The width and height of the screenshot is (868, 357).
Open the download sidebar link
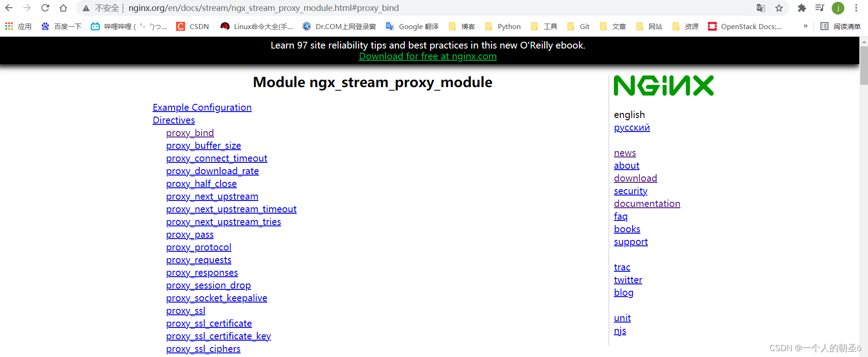(x=635, y=178)
